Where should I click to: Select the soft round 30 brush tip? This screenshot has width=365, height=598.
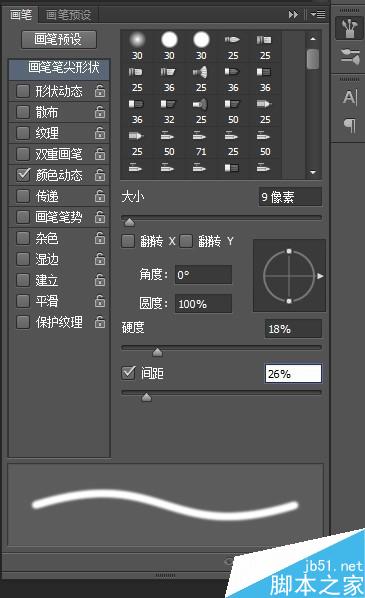tap(137, 46)
